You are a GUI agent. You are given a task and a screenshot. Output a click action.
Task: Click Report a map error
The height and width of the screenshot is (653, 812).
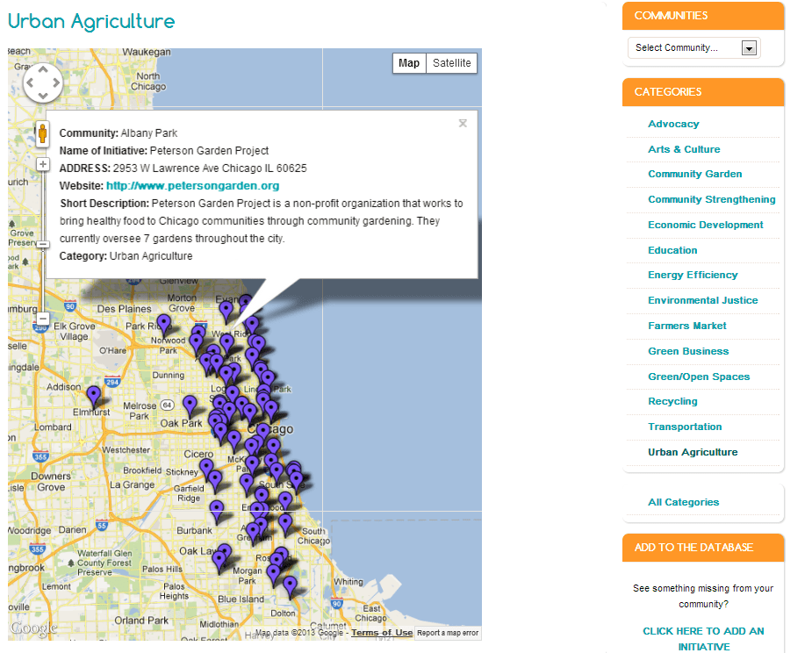click(x=448, y=633)
